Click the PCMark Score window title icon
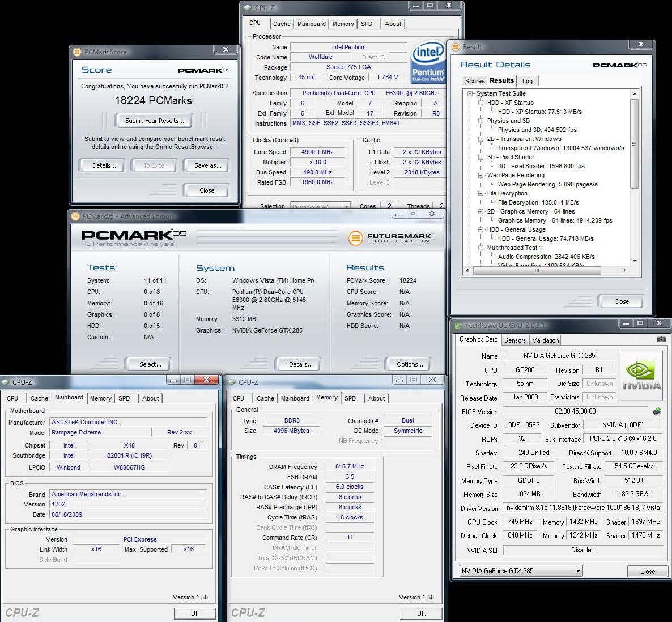 pyautogui.click(x=77, y=52)
